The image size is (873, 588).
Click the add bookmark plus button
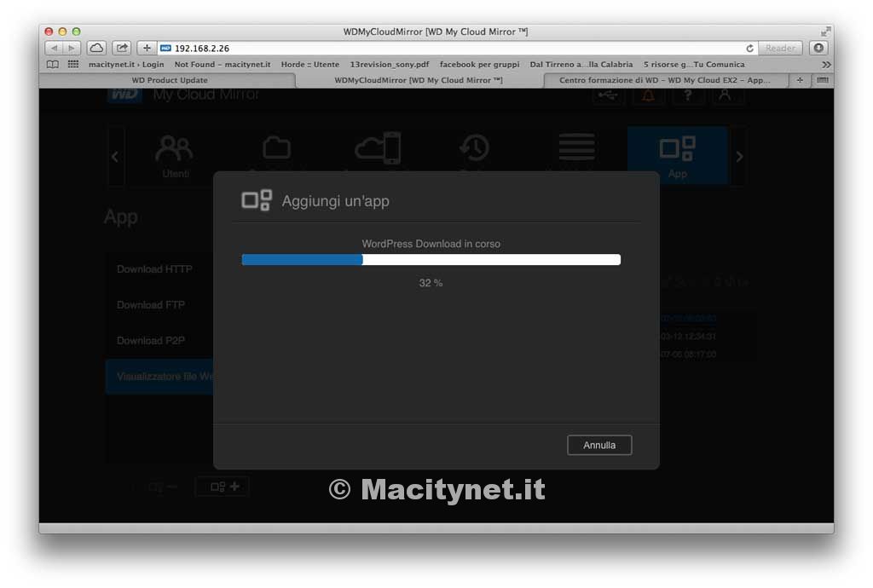[x=147, y=48]
